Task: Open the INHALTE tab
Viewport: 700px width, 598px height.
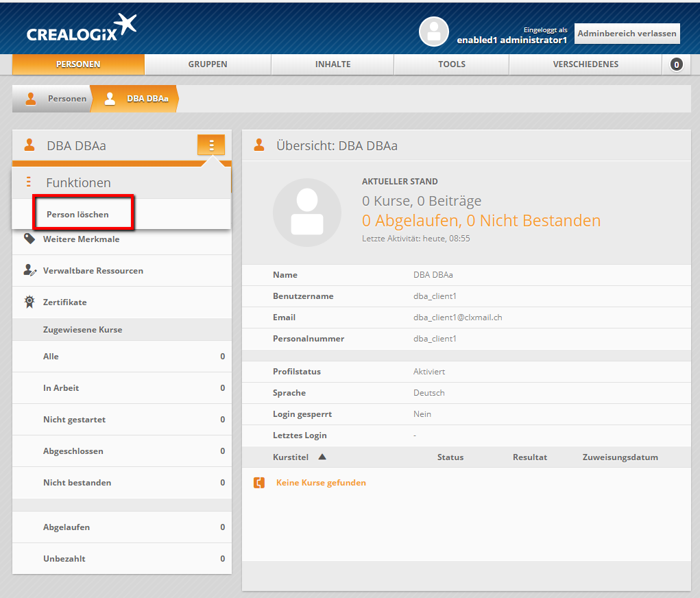Action: [333, 64]
